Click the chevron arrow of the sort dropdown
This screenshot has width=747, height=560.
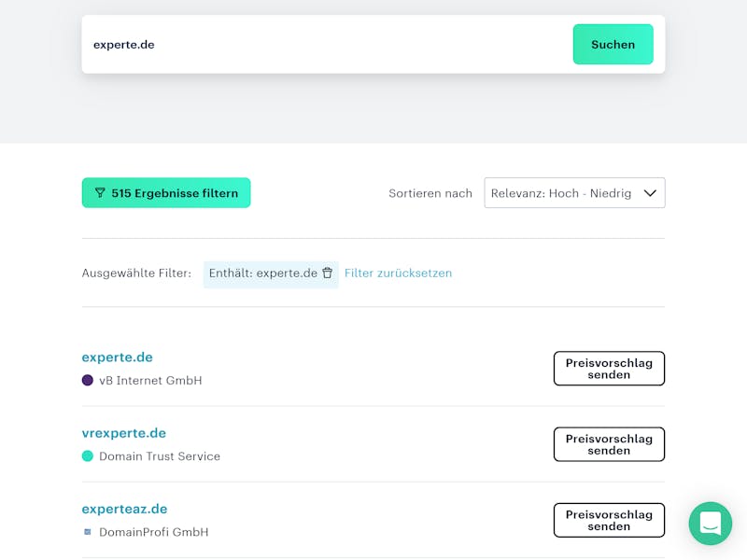click(x=650, y=193)
